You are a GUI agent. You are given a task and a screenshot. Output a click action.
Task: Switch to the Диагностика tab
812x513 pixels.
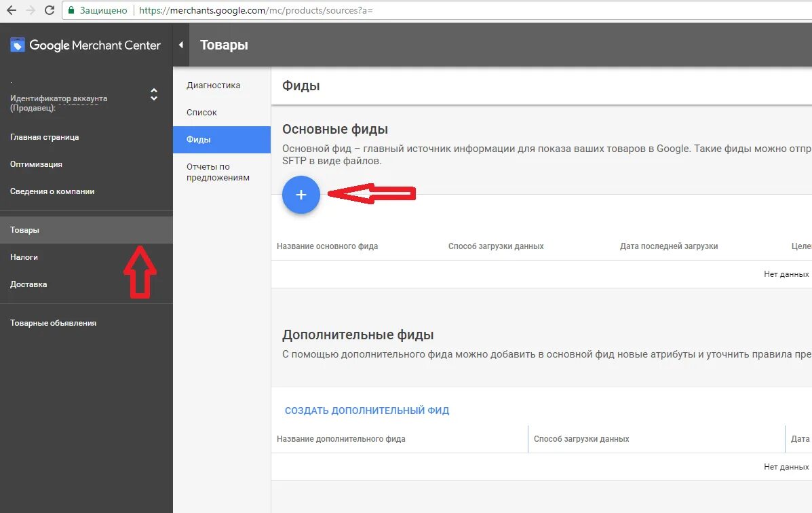(x=222, y=85)
